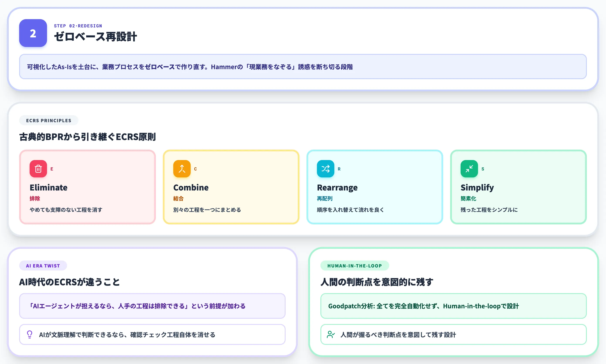
Task: Click the Simplify shrink arrows icon
Action: 469,169
